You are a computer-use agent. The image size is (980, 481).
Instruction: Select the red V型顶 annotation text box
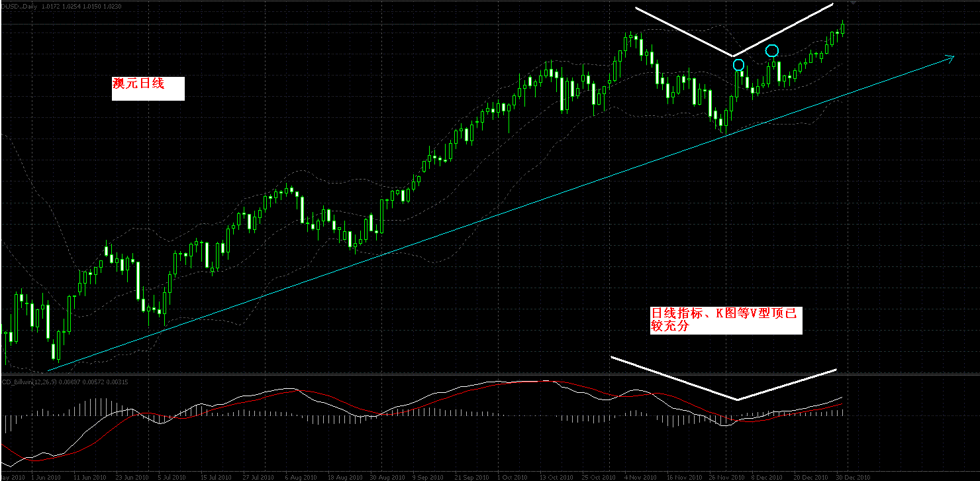tap(726, 320)
